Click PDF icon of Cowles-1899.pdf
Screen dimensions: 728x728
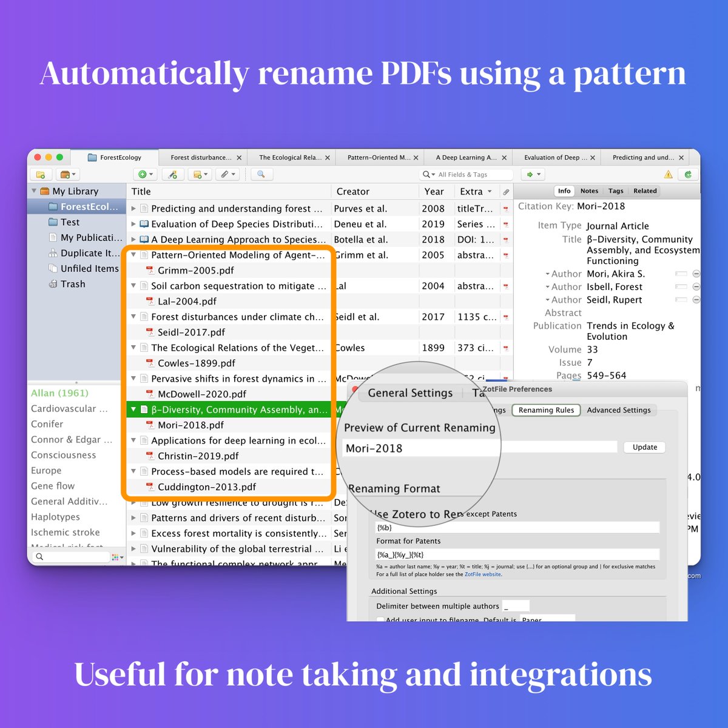[x=150, y=363]
